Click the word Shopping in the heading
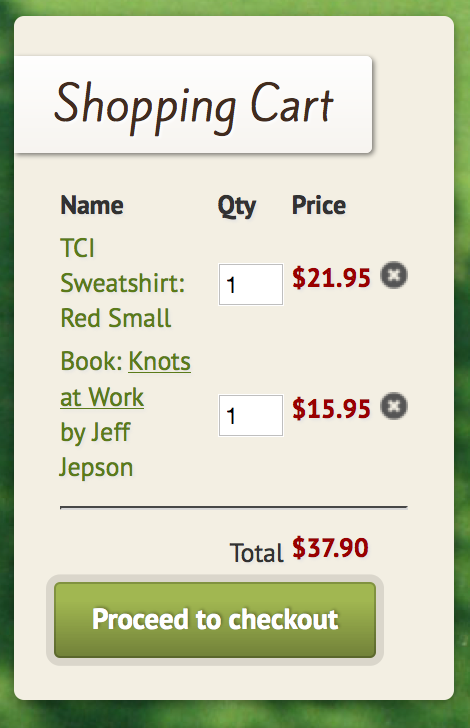This screenshot has width=470, height=728. [145, 107]
